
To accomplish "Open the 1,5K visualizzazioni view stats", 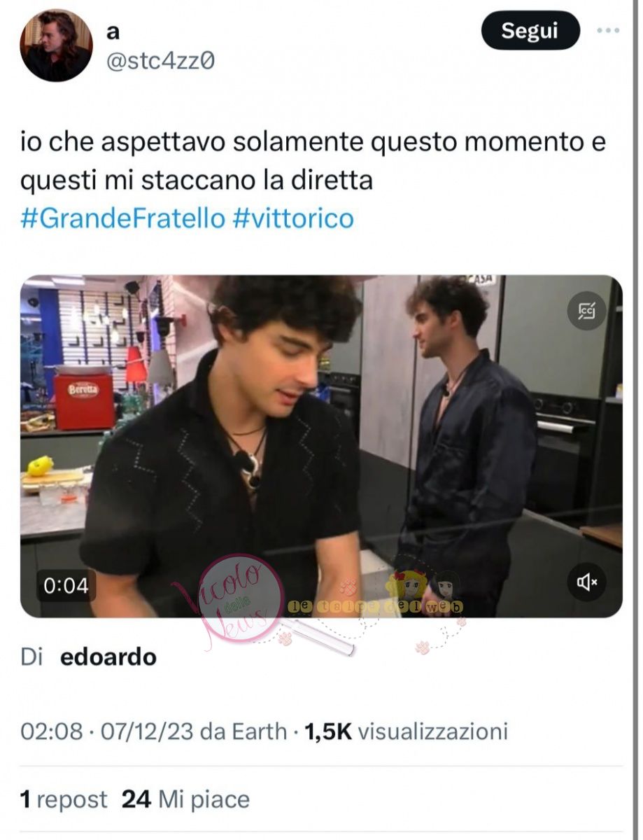I will pyautogui.click(x=406, y=732).
